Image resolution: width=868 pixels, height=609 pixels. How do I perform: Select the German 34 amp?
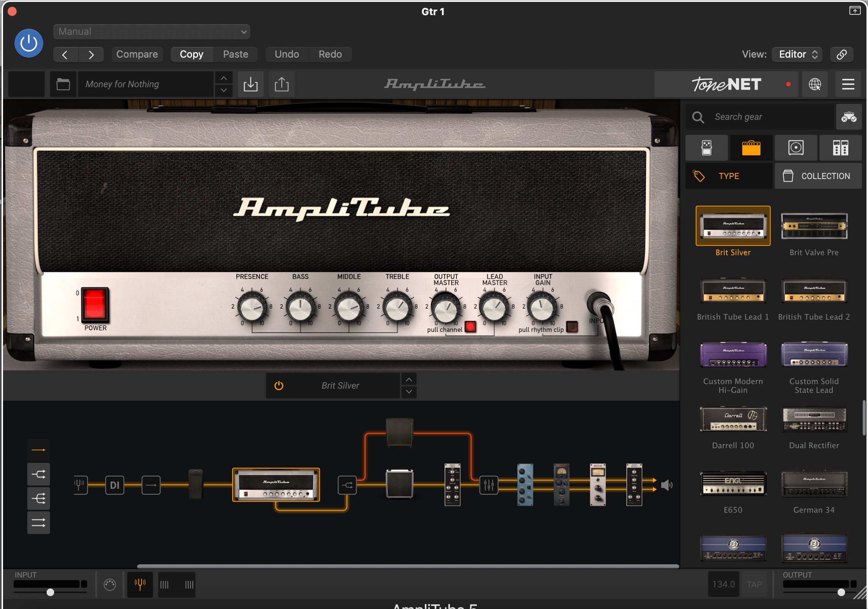point(814,483)
